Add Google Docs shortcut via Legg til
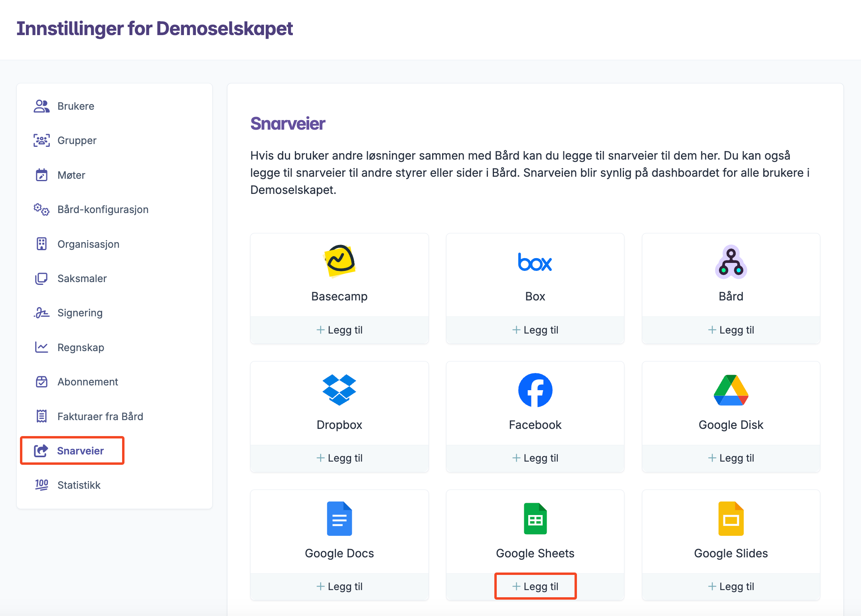The image size is (861, 616). 340,586
